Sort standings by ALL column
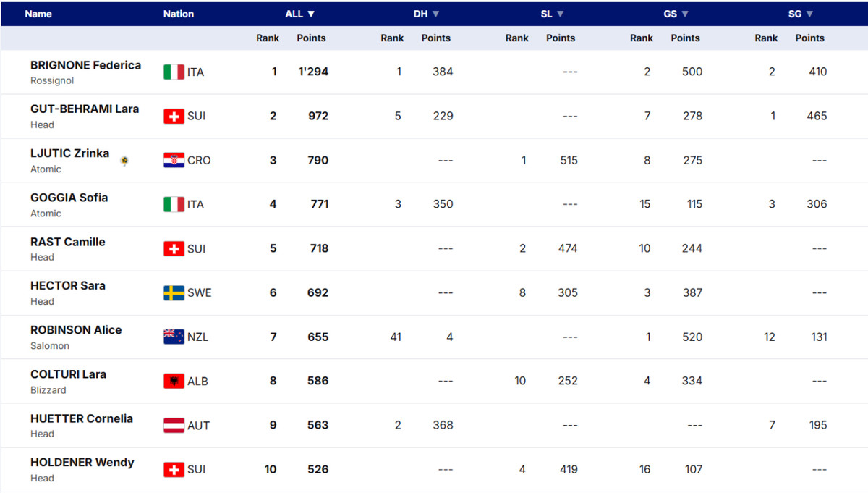The image size is (868, 493). (x=299, y=14)
